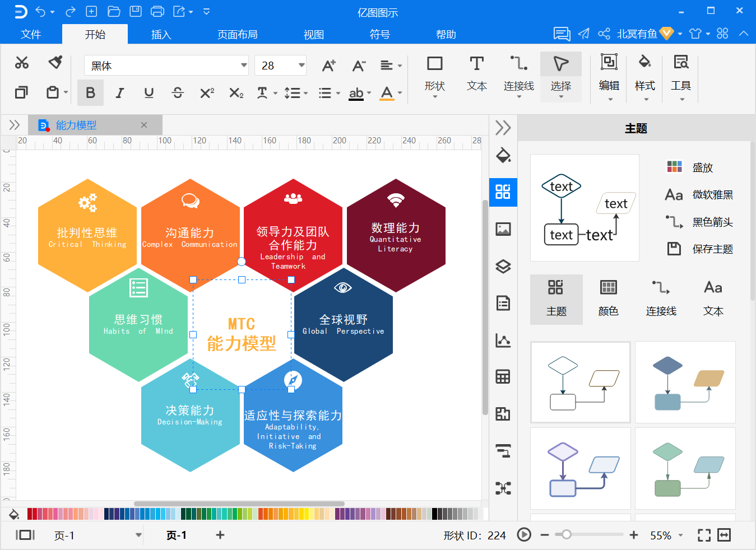This screenshot has width=756, height=550.
Task: Increase font size with A+ icon
Action: point(329,66)
